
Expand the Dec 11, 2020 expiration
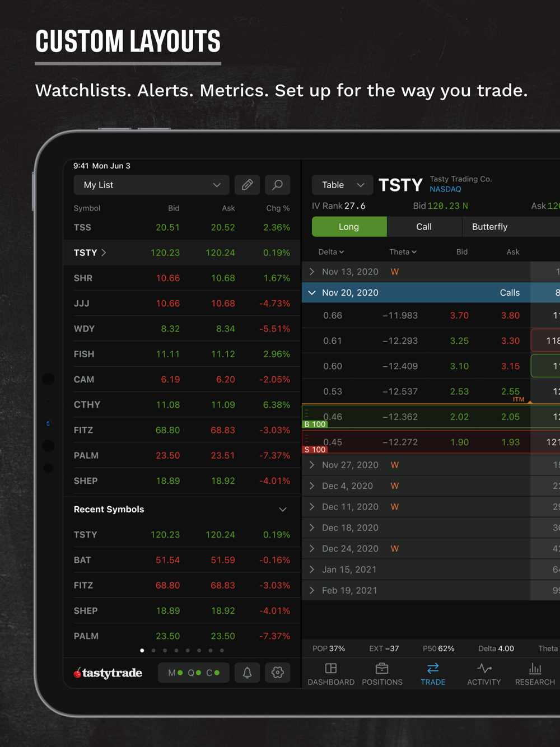point(312,507)
